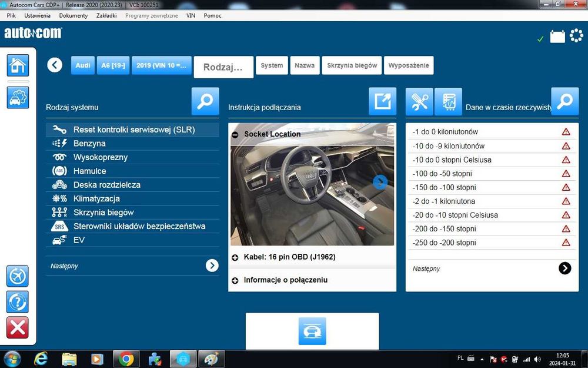Expand Informacje o połączeniu section
This screenshot has width=588, height=368.
235,280
